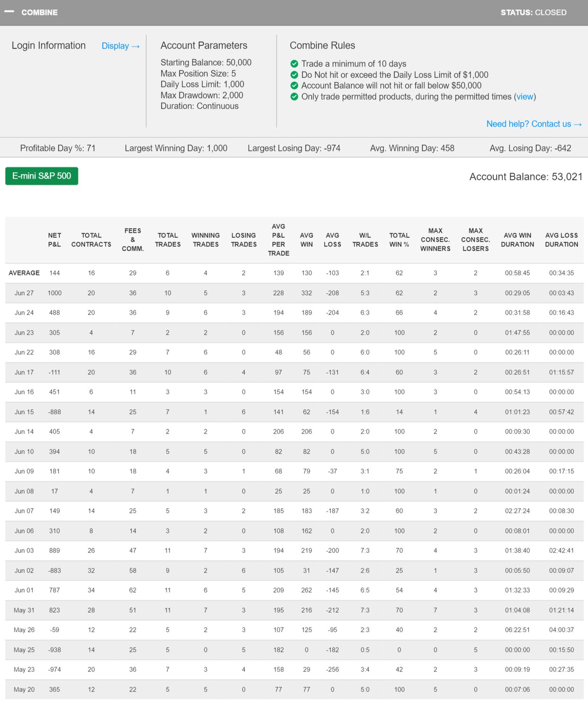Click the W/L TRADES column header
Viewport: 588px width, 706px height.
(x=365, y=239)
